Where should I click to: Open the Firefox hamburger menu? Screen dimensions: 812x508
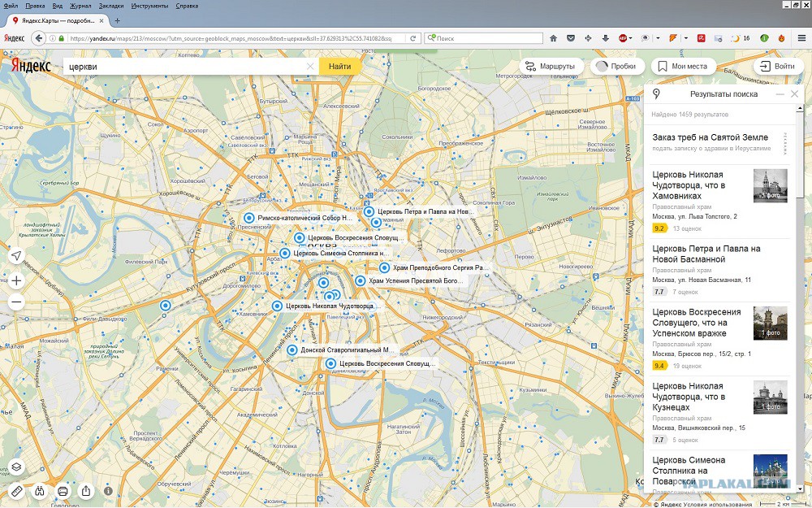(x=801, y=38)
